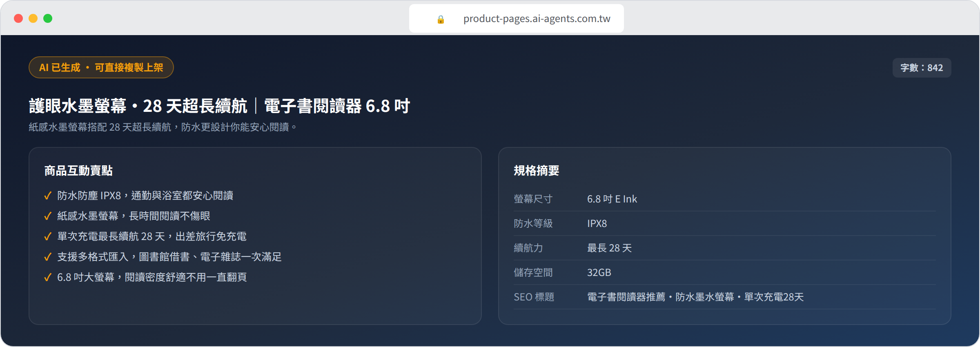Click the '防水等級' spec label
The image size is (980, 347).
[x=533, y=224]
